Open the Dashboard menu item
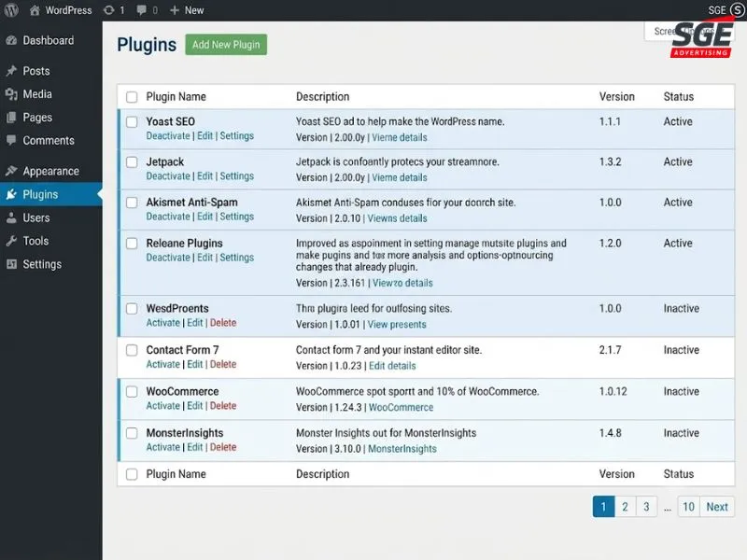 (51, 40)
